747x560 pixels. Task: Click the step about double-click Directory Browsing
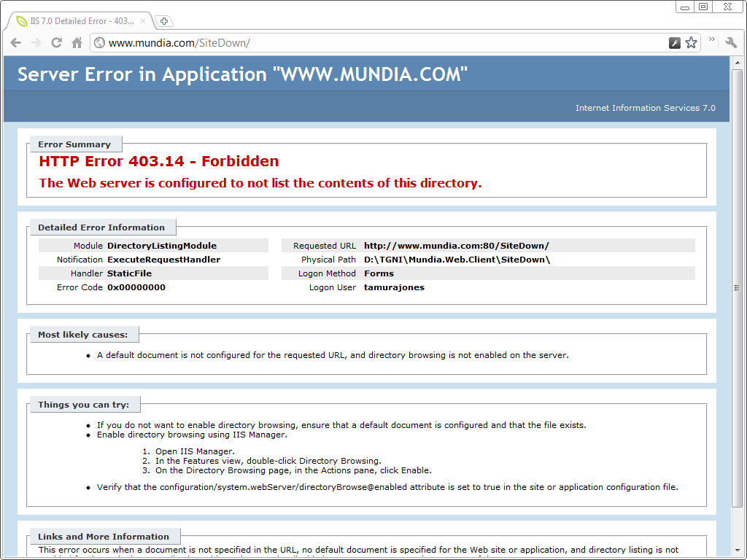click(x=268, y=461)
